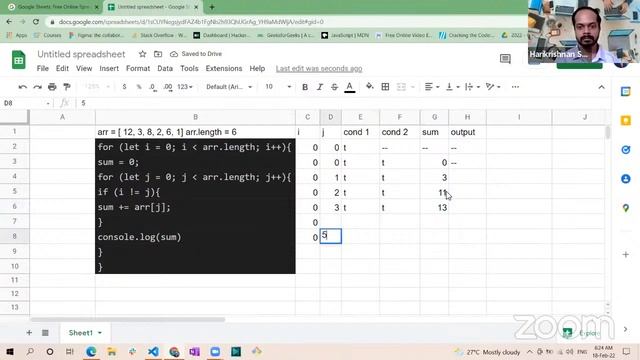
Task: Click the merge cells icon
Action: coord(401,87)
